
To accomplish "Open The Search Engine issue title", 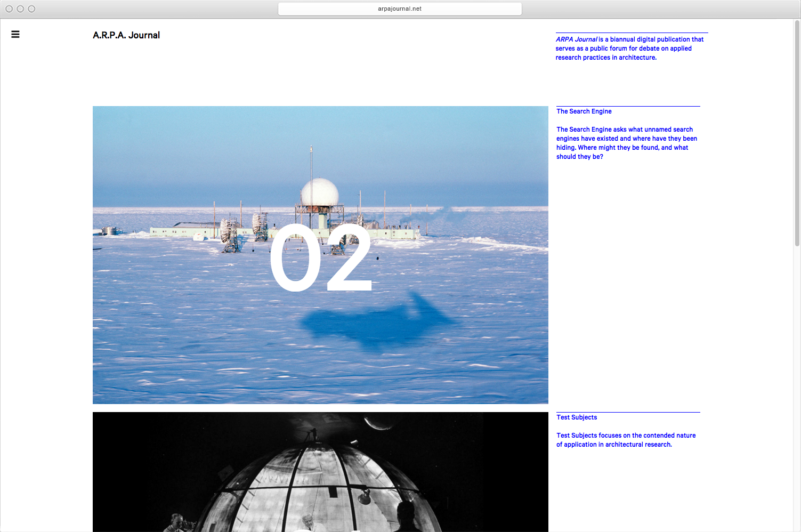I will (584, 111).
